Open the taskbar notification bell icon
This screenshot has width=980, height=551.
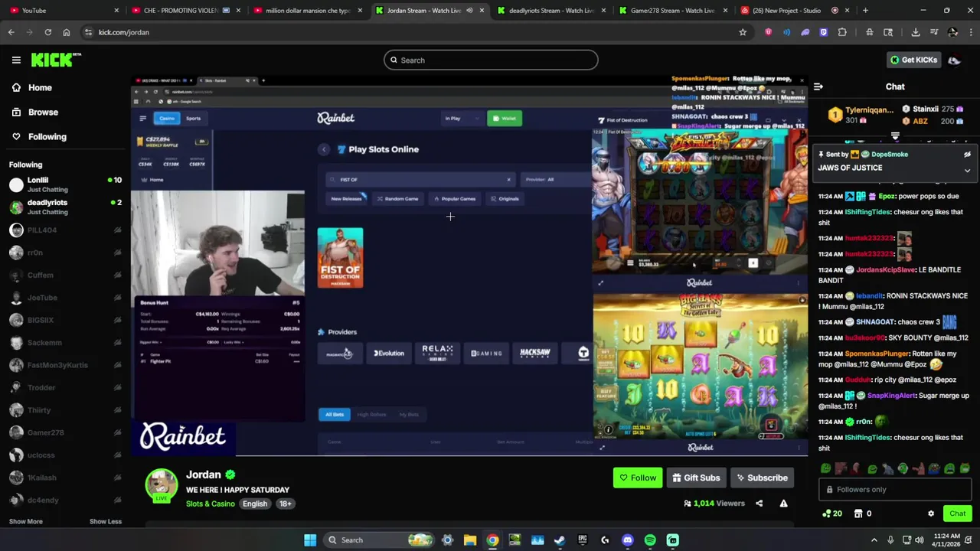(968, 540)
